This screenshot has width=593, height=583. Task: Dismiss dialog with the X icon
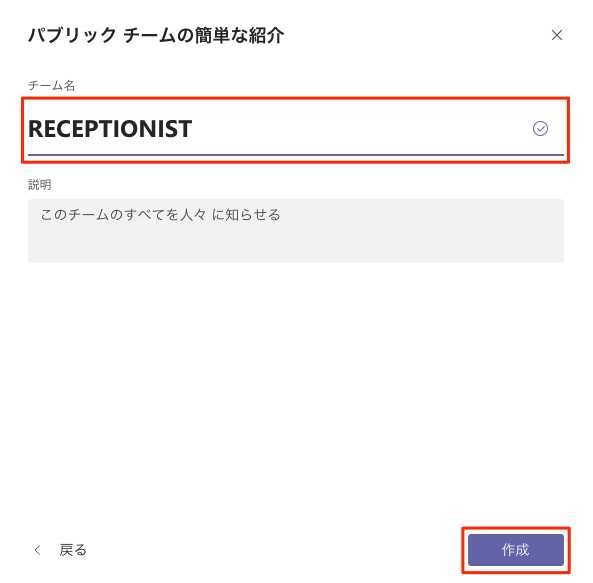(x=556, y=35)
